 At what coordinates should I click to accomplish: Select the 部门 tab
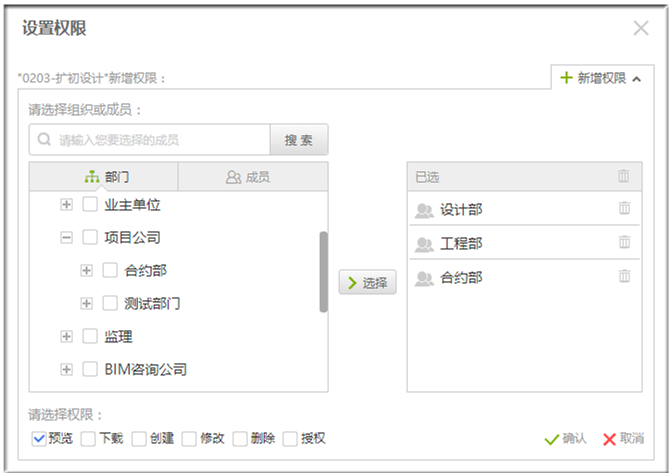click(x=104, y=177)
